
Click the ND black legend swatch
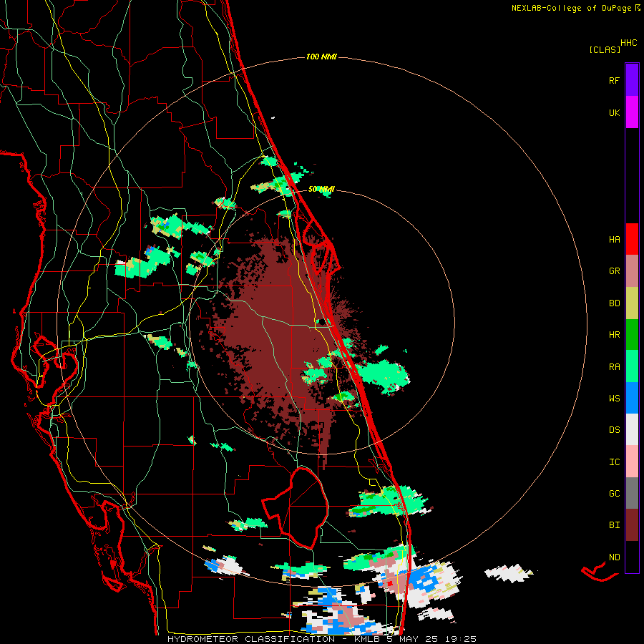632,557
